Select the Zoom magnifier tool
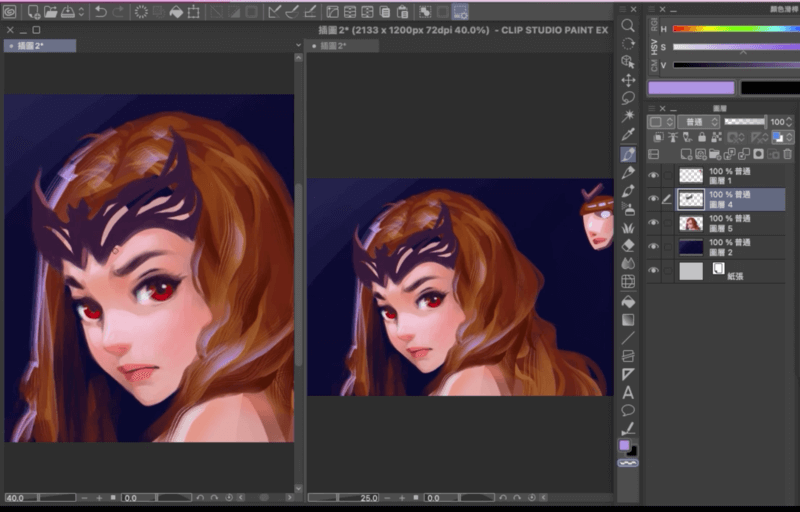 tap(628, 26)
